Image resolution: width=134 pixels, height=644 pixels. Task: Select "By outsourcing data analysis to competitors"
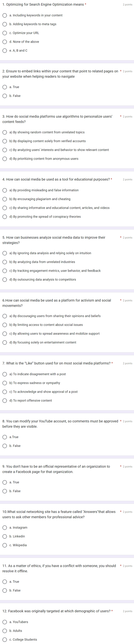coord(5,279)
